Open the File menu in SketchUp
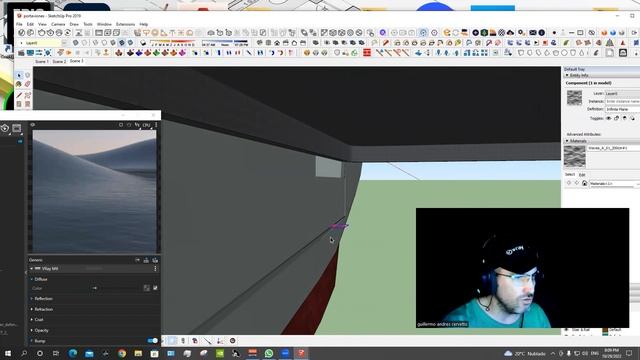The image size is (640, 360). (19, 24)
